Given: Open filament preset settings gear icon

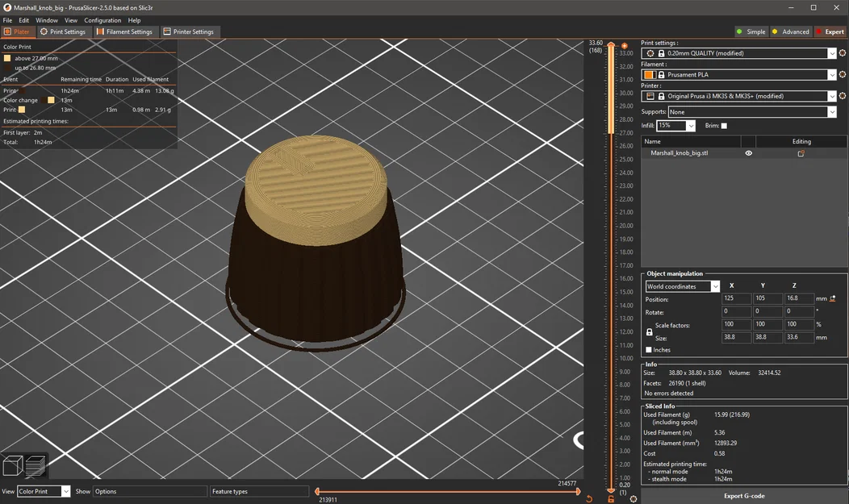Looking at the screenshot, I should pos(843,75).
